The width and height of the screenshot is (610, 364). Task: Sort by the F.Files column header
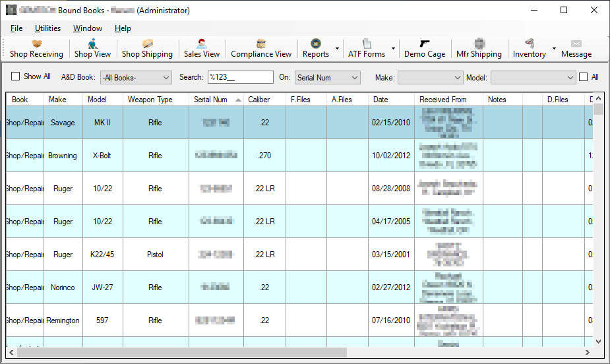point(306,100)
